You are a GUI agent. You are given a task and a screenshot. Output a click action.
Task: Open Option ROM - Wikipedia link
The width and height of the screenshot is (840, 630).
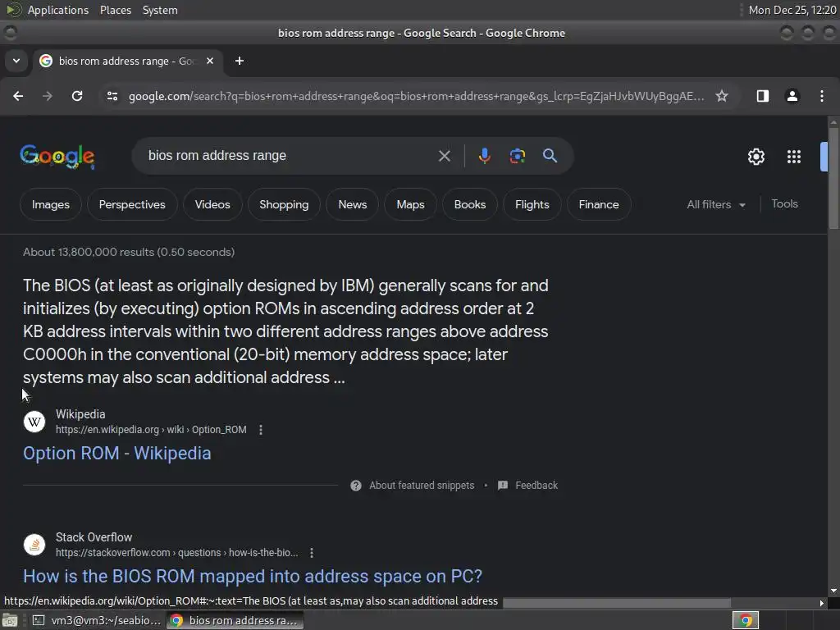[116, 453]
